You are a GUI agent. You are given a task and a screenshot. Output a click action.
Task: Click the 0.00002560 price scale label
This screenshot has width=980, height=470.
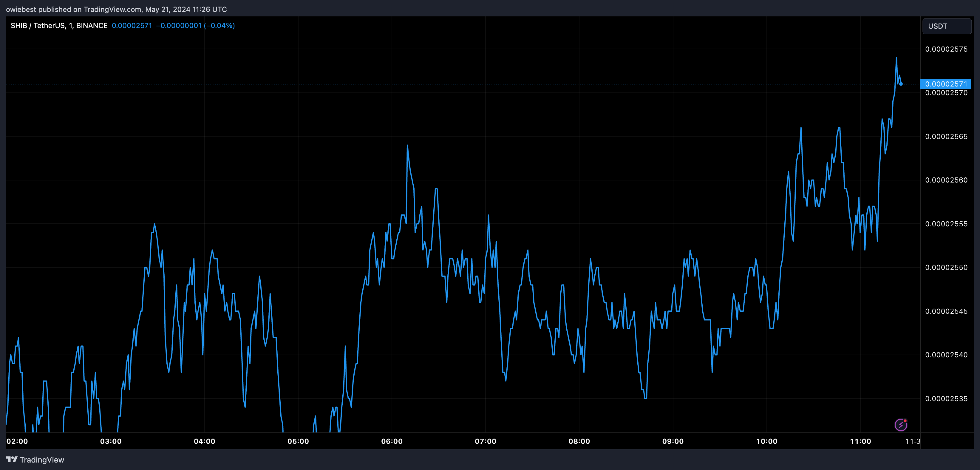coord(946,180)
